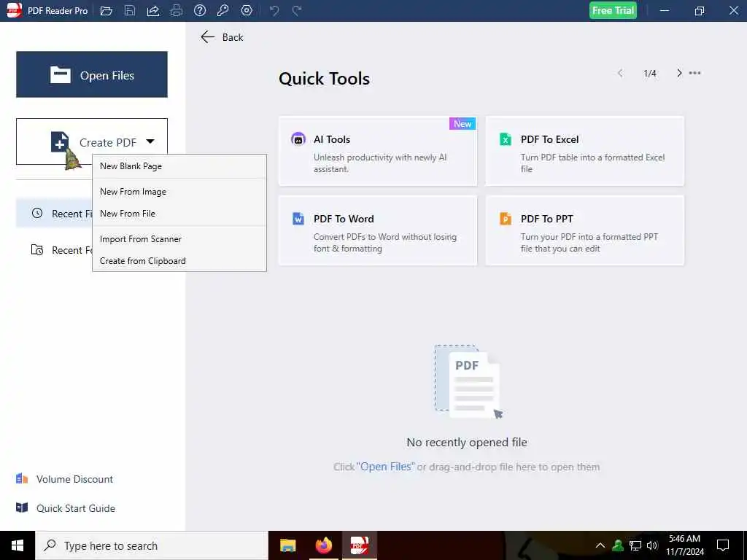Open Volume Discount link
Screen dimensions: 747x560
75,479
